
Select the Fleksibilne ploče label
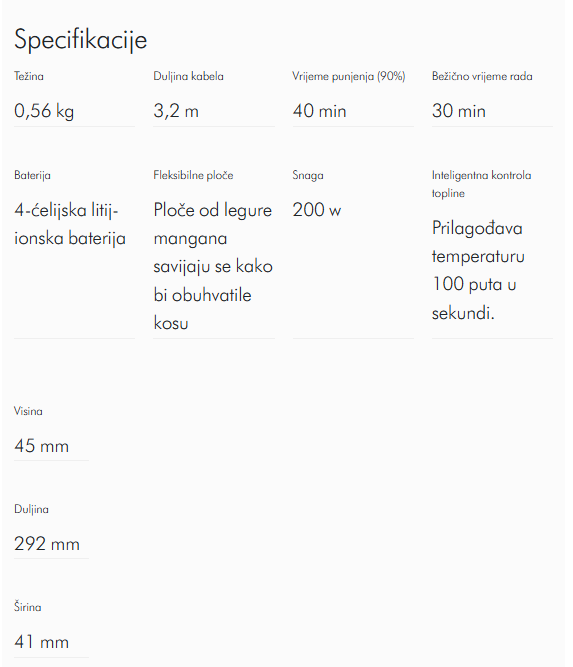193,175
